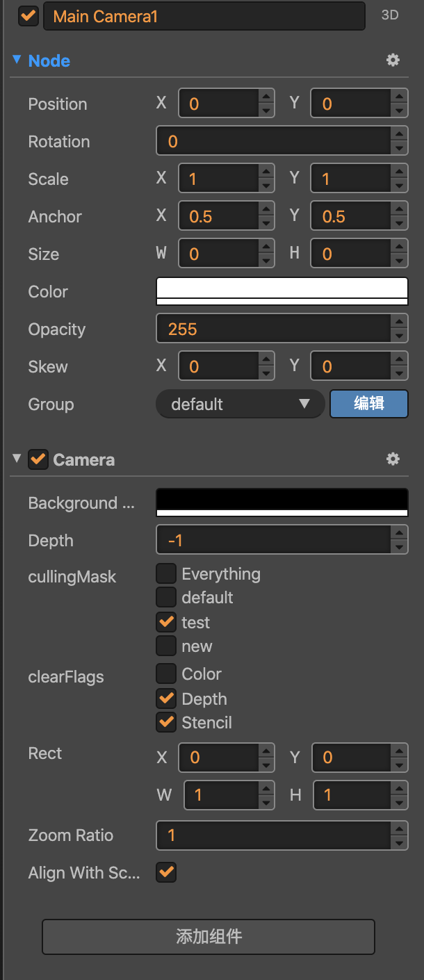Open the Node section gear settings

coord(393,60)
